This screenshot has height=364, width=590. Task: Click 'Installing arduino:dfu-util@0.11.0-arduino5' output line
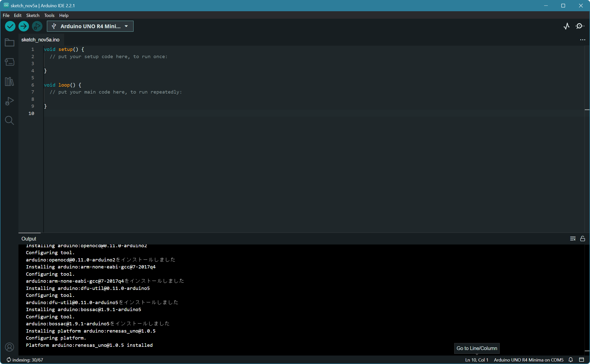click(x=88, y=288)
